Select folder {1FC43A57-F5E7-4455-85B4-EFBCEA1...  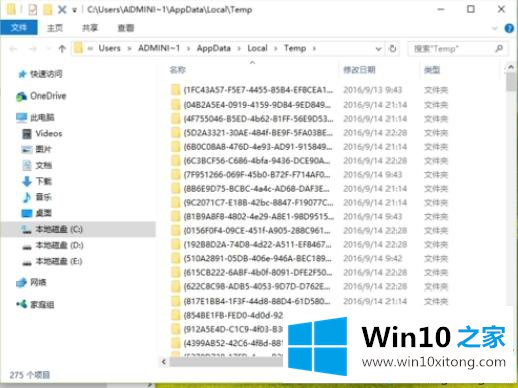[258, 90]
